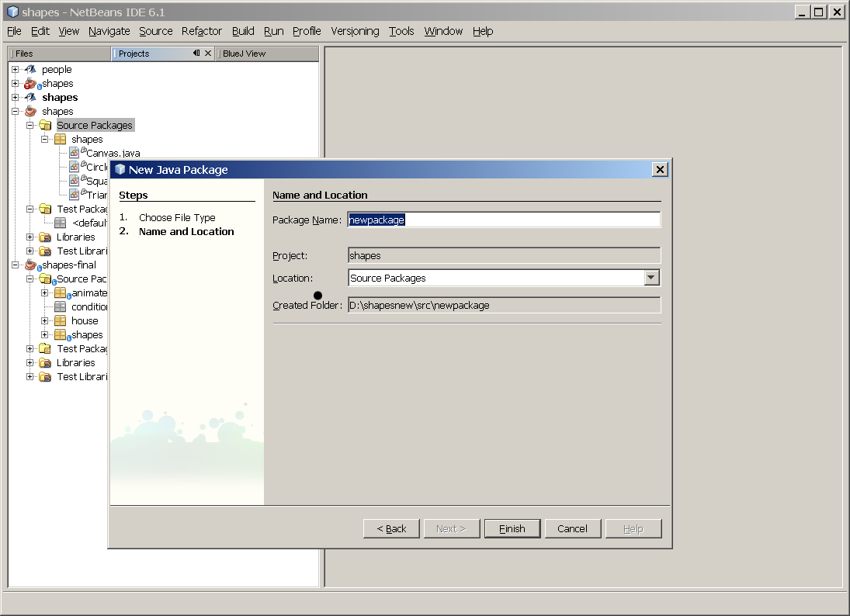The width and height of the screenshot is (850, 616).
Task: Switch to the BlueJ View tab
Action: pyautogui.click(x=244, y=54)
